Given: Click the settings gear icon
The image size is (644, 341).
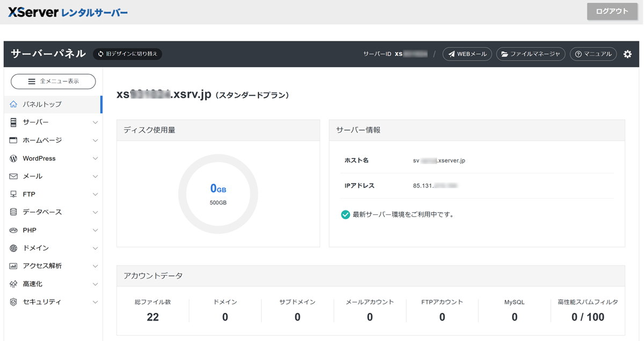Looking at the screenshot, I should 627,54.
